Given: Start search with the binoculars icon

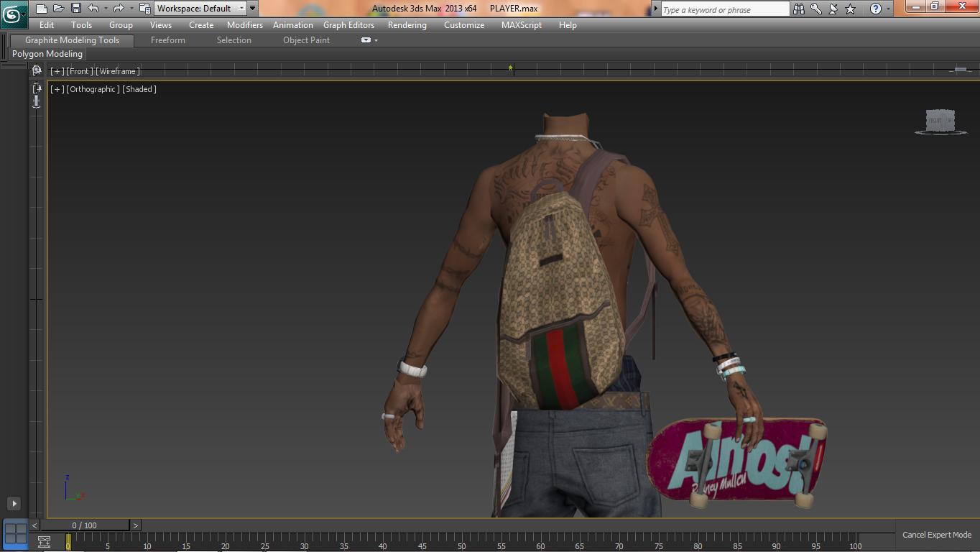Looking at the screenshot, I should 799,9.
